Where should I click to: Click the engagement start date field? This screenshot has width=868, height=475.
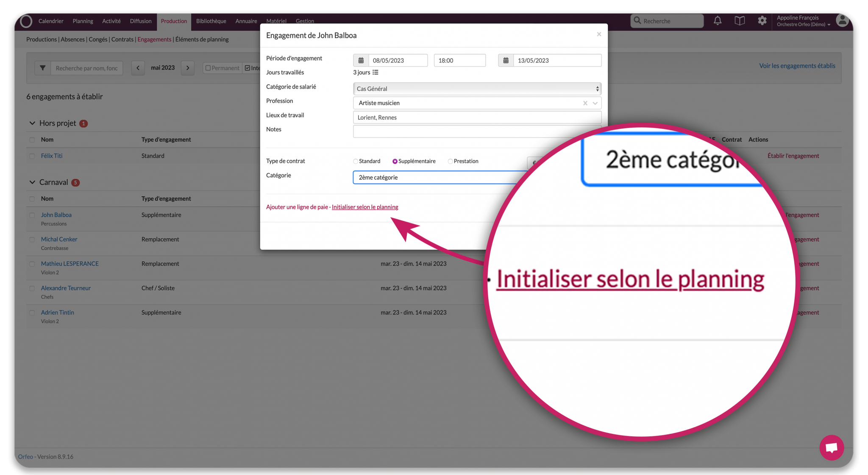[x=398, y=60]
